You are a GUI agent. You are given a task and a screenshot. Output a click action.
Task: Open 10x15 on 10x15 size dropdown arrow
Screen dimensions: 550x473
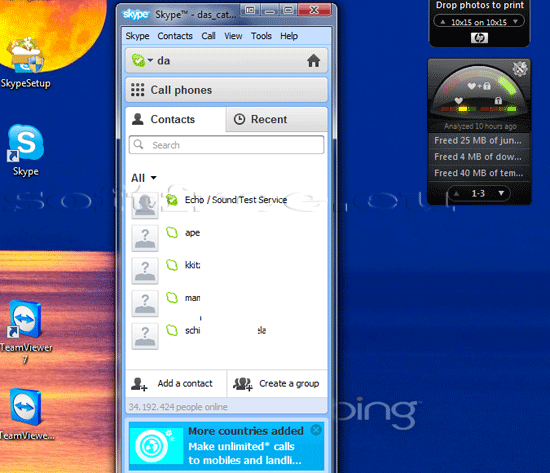click(x=515, y=22)
